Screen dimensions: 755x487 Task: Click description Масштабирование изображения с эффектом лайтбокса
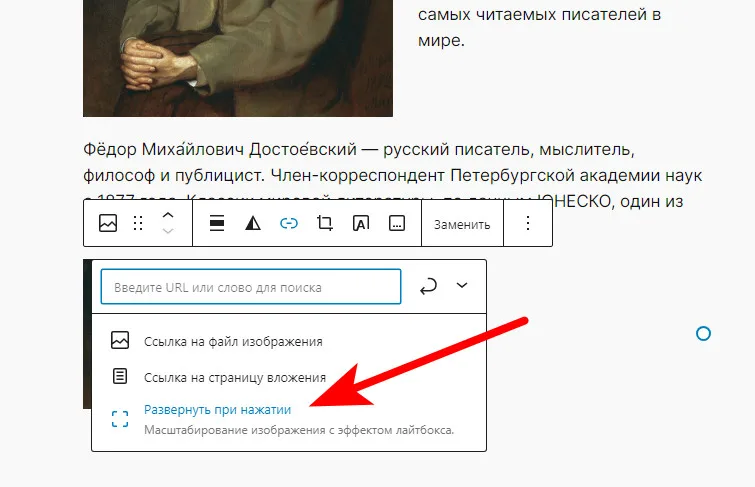[x=299, y=430]
